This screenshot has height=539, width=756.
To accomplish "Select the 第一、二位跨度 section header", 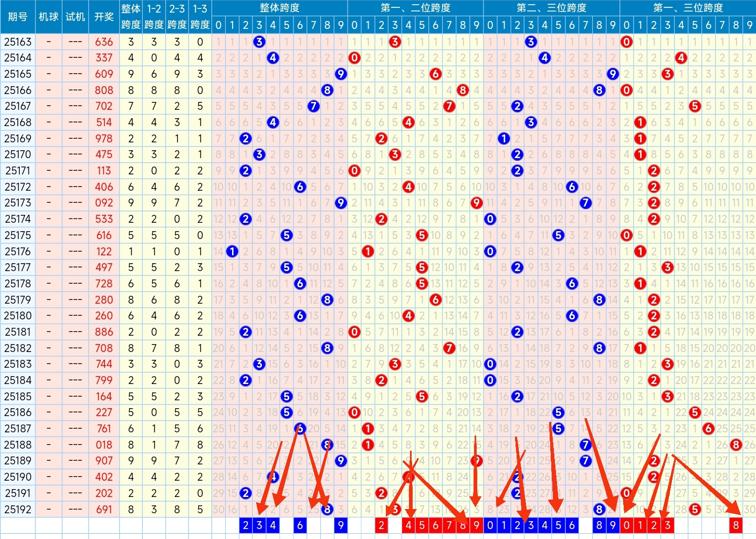I will pyautogui.click(x=415, y=8).
